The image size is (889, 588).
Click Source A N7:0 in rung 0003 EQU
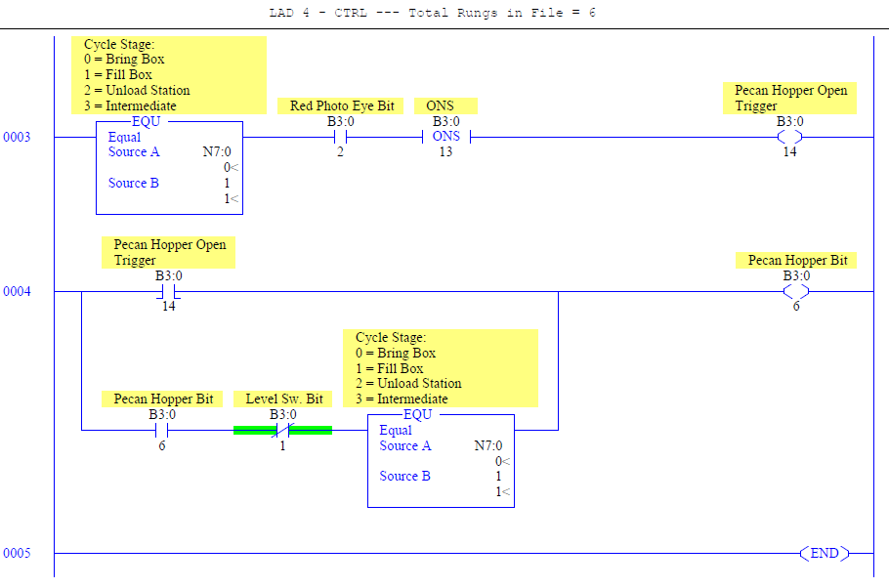click(x=217, y=152)
